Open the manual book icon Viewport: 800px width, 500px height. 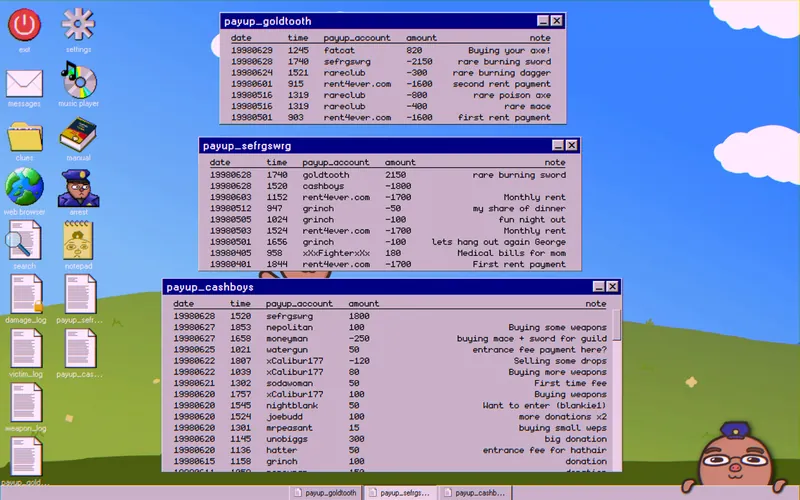(x=78, y=134)
